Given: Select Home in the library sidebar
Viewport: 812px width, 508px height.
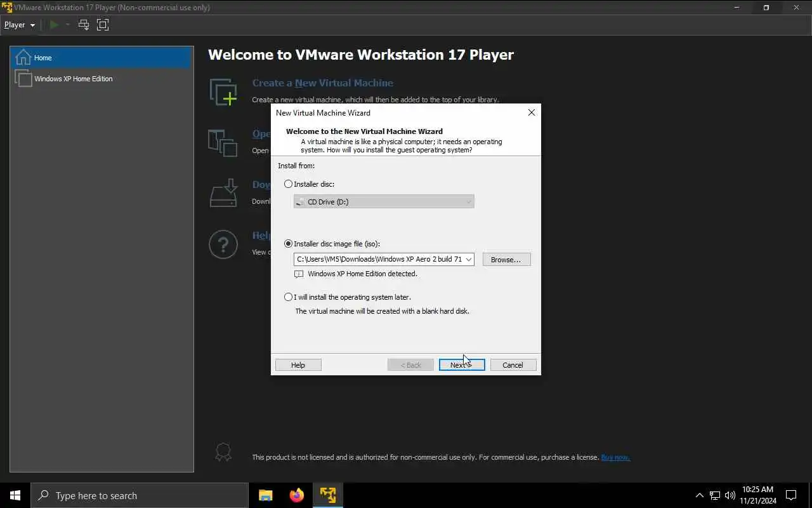Looking at the screenshot, I should point(101,58).
